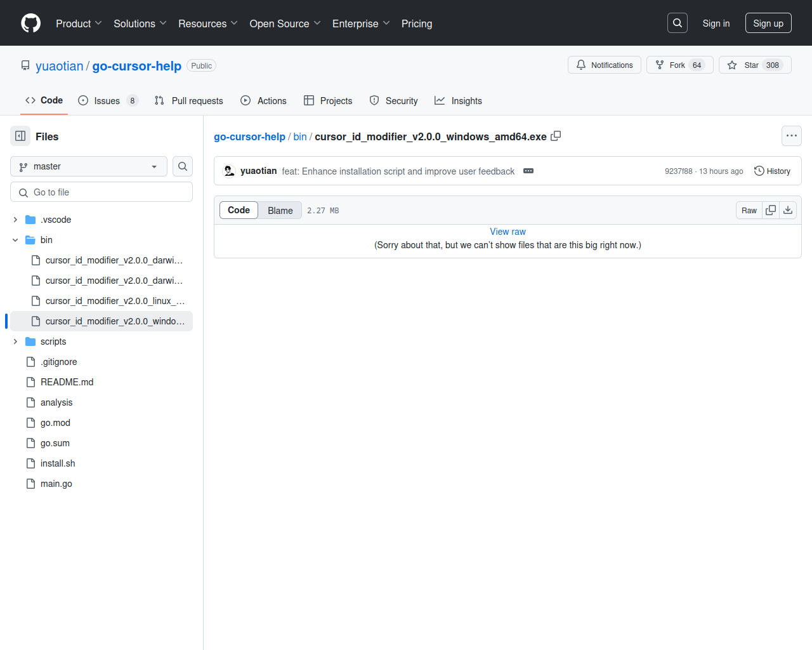The width and height of the screenshot is (812, 650).
Task: Select the Code view toggle
Action: [239, 210]
